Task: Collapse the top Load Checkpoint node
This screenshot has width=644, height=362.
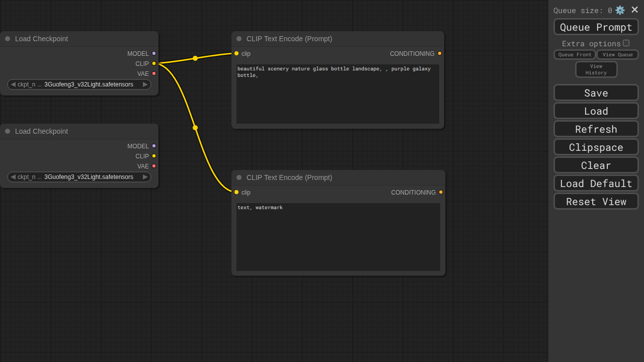Action: [x=8, y=39]
